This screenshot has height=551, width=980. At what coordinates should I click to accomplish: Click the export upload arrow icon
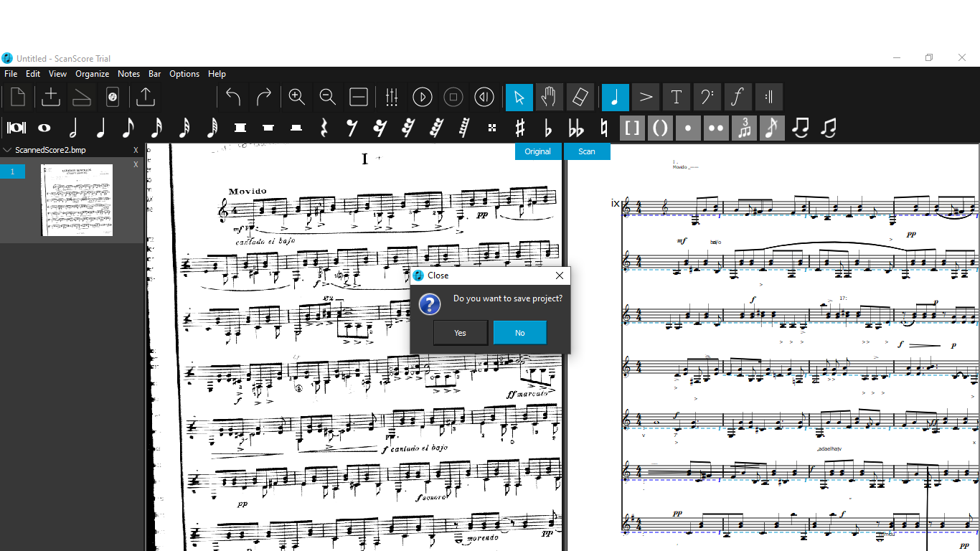pos(145,97)
